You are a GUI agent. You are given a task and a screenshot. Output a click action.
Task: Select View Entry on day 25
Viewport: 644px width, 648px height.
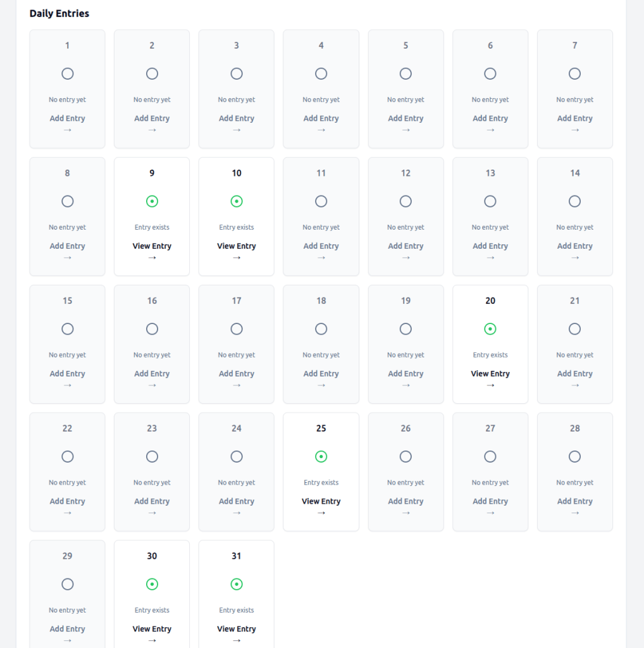321,501
